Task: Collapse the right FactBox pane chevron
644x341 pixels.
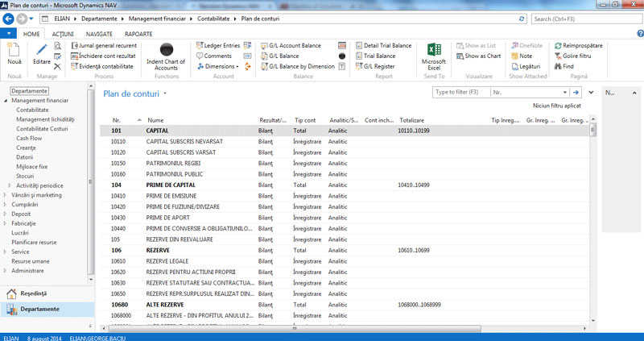Action: 634,94
